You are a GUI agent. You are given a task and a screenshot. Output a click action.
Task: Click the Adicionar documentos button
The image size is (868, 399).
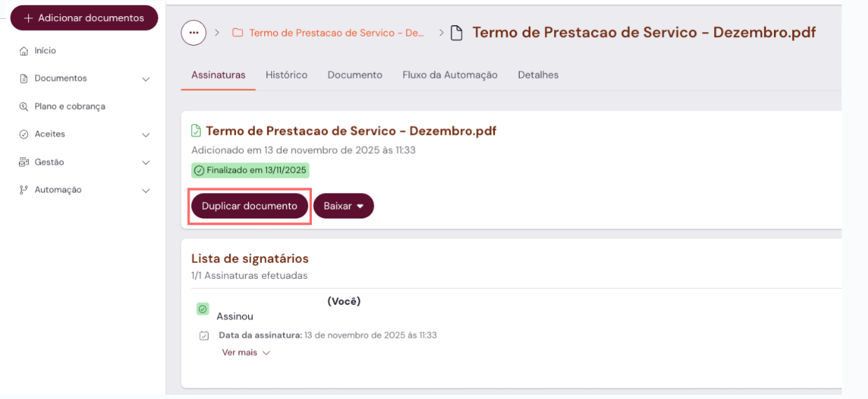[84, 18]
